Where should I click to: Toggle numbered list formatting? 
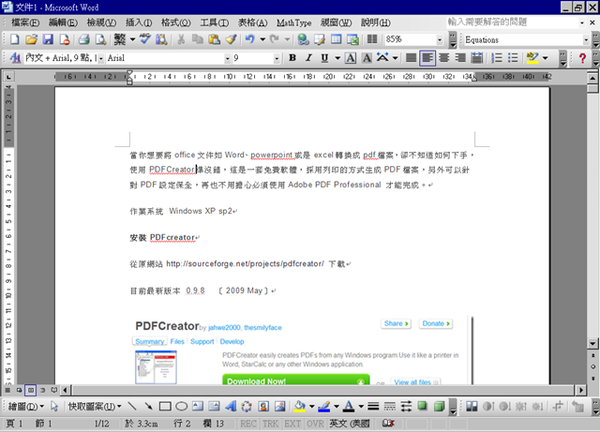496,58
